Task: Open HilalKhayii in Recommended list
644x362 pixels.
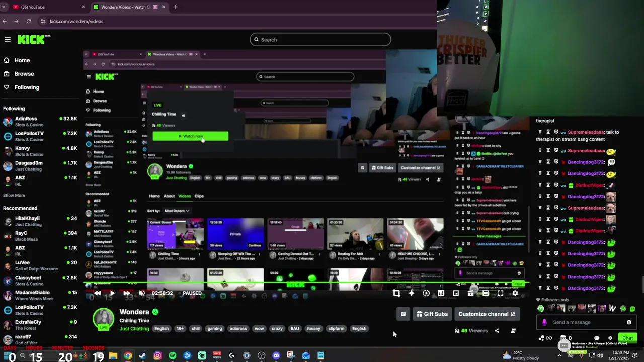Action: (x=40, y=221)
